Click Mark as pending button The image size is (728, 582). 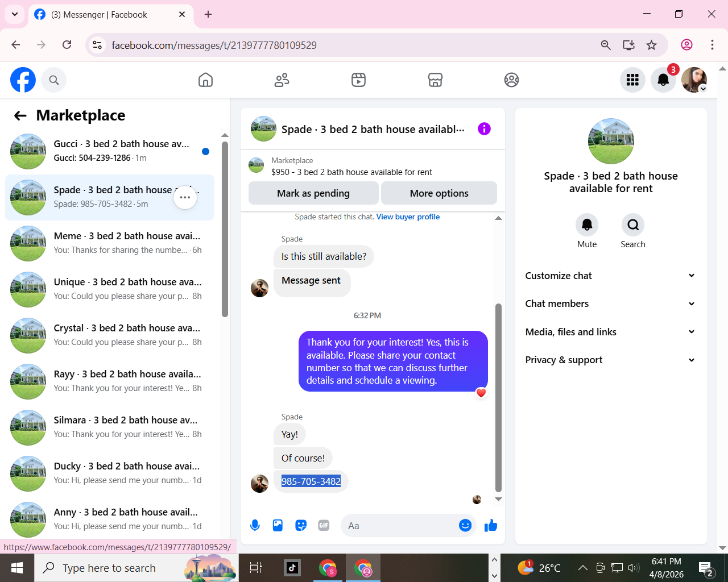pos(313,193)
